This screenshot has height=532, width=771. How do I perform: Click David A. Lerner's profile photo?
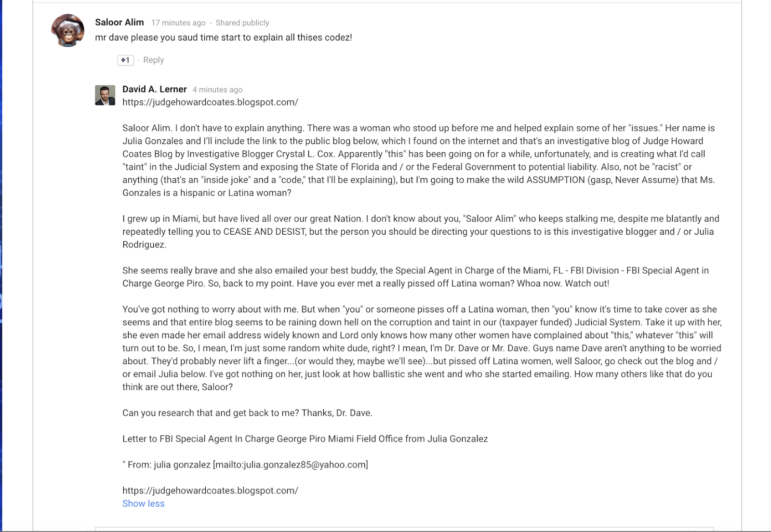(x=105, y=95)
